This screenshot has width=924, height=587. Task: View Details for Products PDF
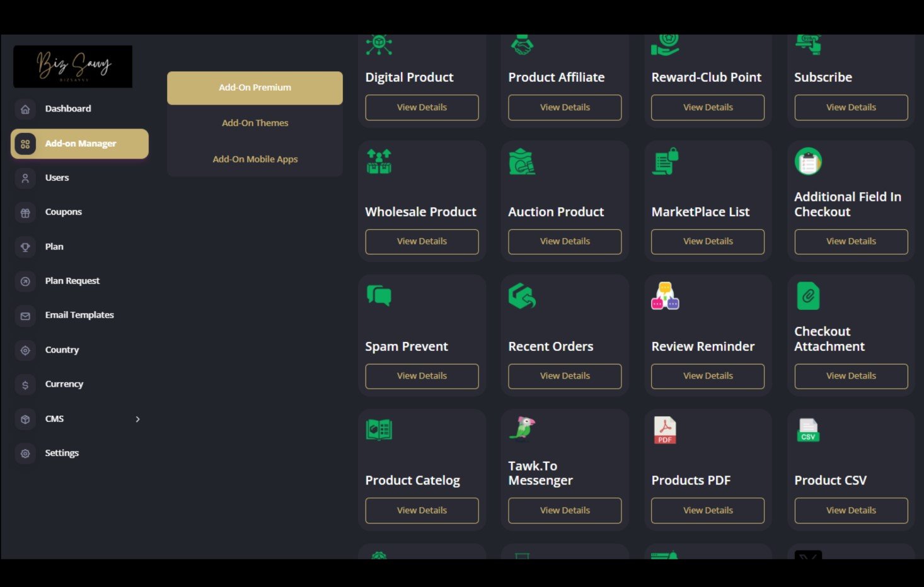tap(708, 511)
